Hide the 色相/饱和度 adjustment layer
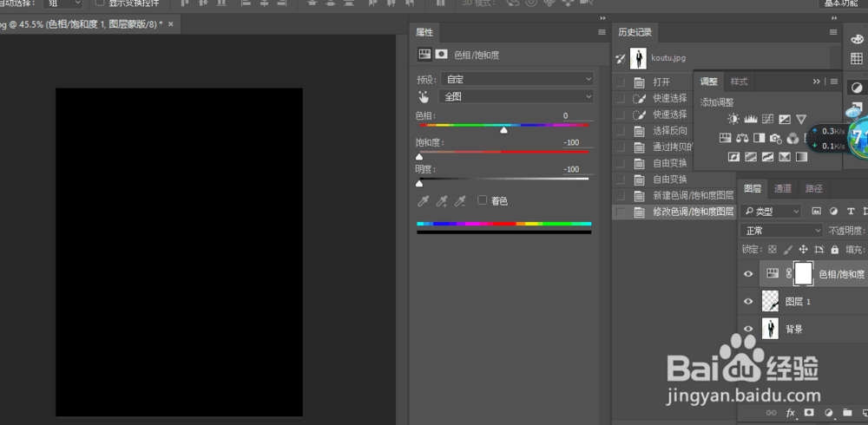This screenshot has width=868, height=425. 748,273
